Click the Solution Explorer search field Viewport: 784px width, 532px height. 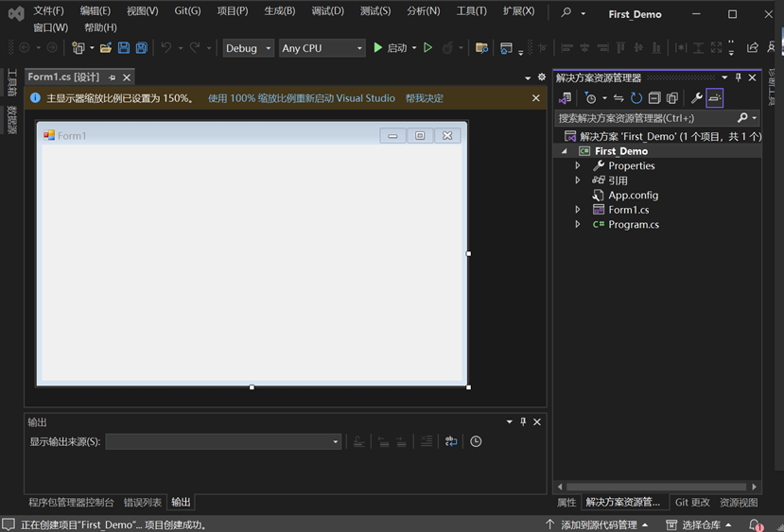(645, 118)
